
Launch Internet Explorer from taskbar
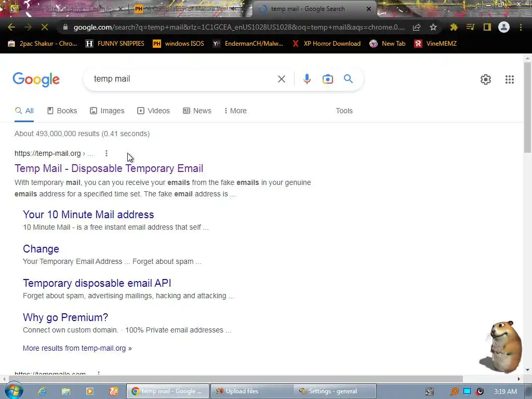click(x=42, y=391)
